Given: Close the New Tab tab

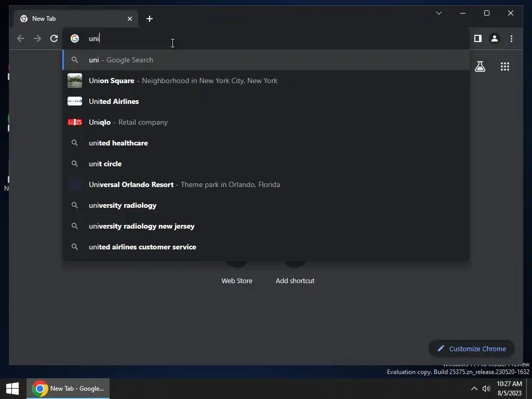Looking at the screenshot, I should (x=129, y=19).
